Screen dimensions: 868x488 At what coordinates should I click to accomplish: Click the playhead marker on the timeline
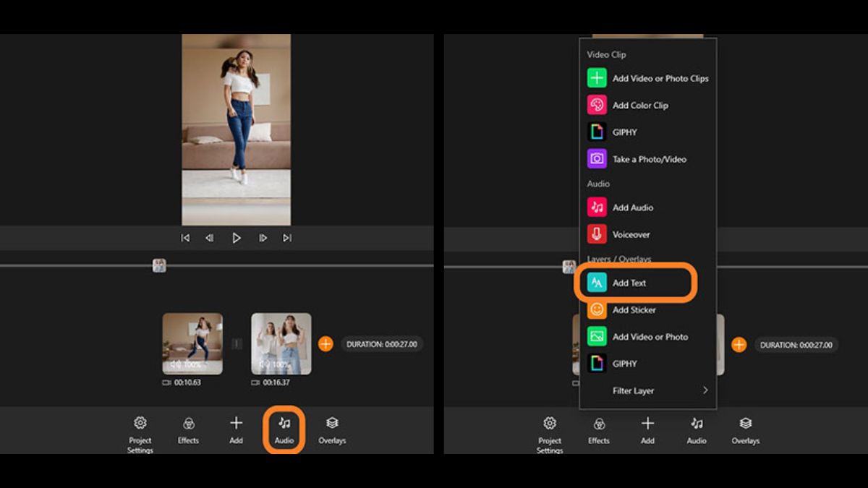click(x=158, y=265)
